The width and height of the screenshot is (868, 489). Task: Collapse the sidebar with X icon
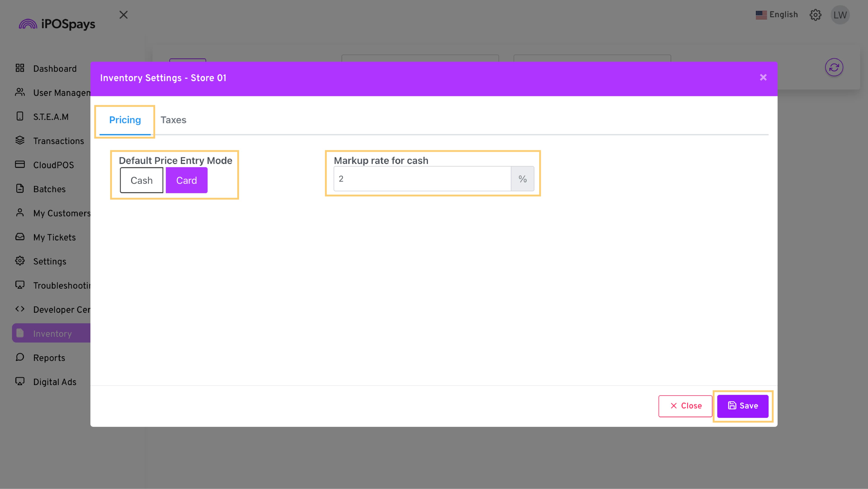click(123, 15)
